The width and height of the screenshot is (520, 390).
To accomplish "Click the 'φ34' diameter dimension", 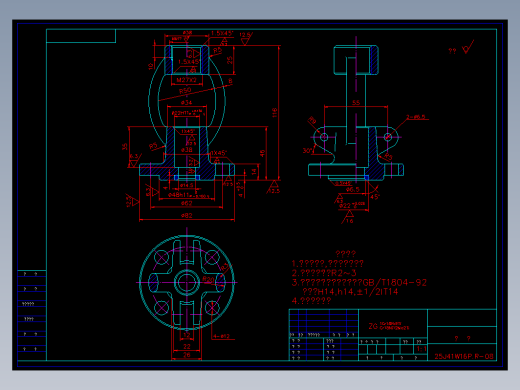I will click(x=186, y=103).
